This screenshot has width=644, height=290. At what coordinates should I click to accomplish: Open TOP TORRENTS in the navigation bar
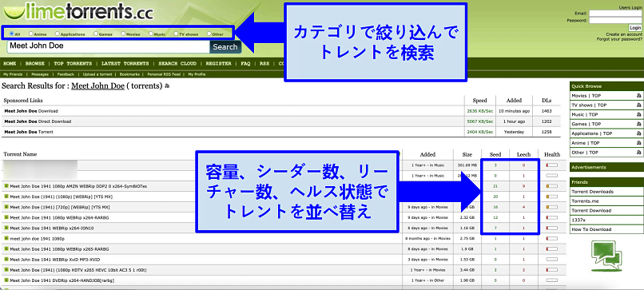point(73,64)
